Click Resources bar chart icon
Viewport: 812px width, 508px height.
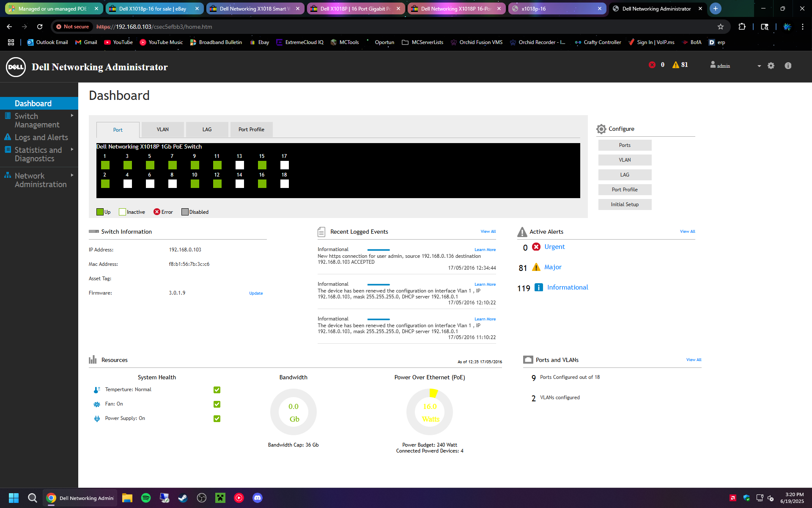click(93, 360)
